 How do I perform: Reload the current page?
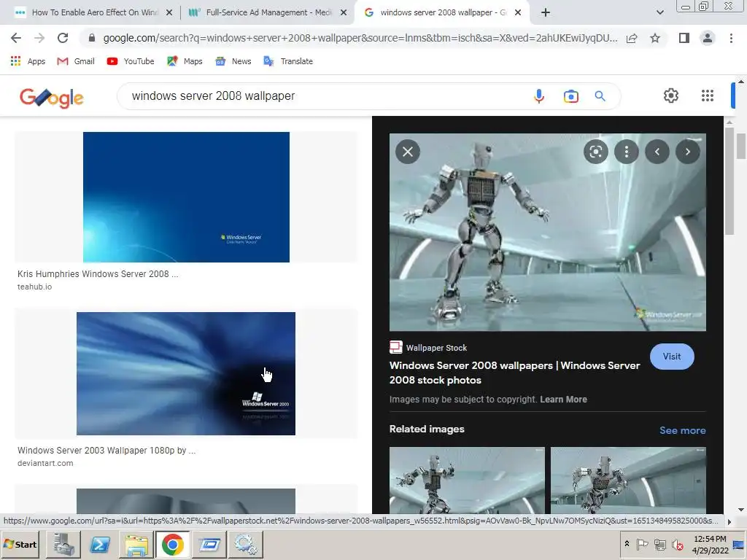tap(63, 38)
